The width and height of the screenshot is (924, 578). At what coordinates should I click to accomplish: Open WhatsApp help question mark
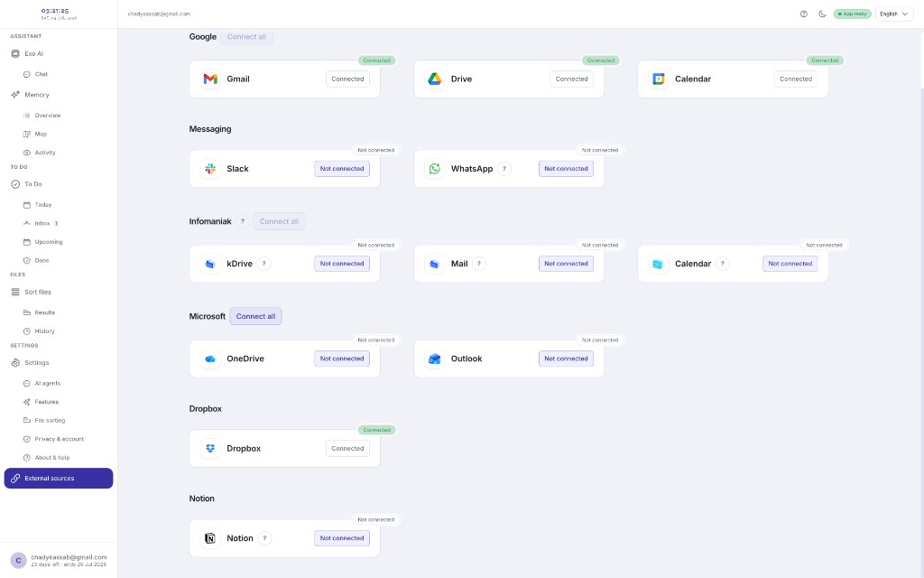[x=504, y=169]
